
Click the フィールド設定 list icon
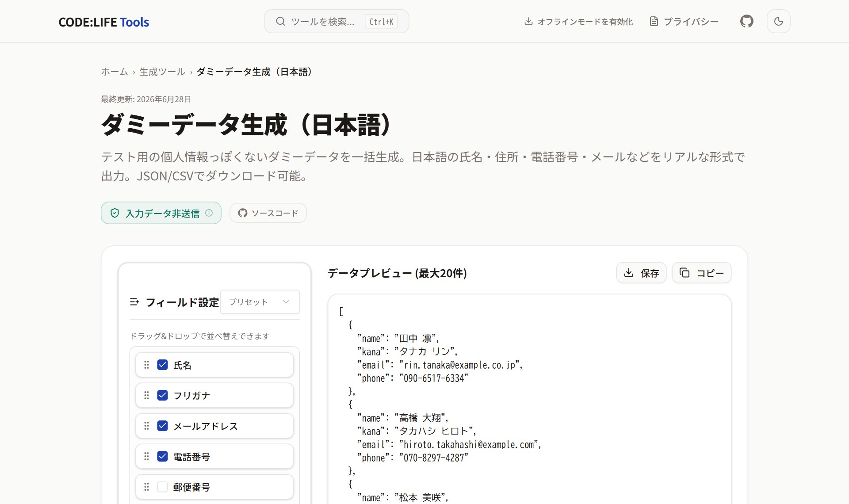(134, 302)
